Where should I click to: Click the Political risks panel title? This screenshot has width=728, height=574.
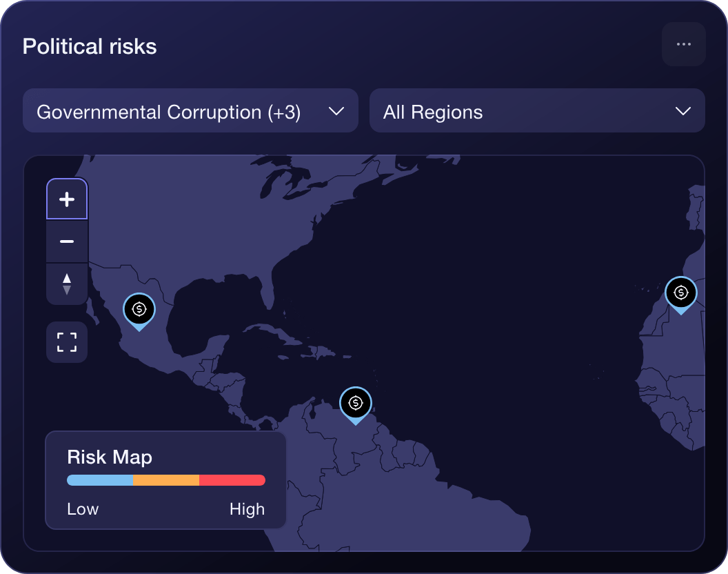[x=89, y=46]
